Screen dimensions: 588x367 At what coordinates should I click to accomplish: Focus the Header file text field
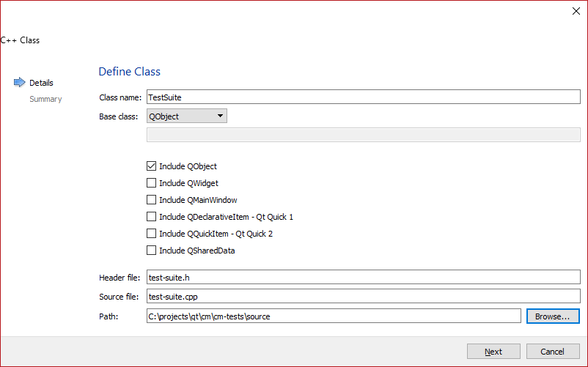(x=363, y=277)
